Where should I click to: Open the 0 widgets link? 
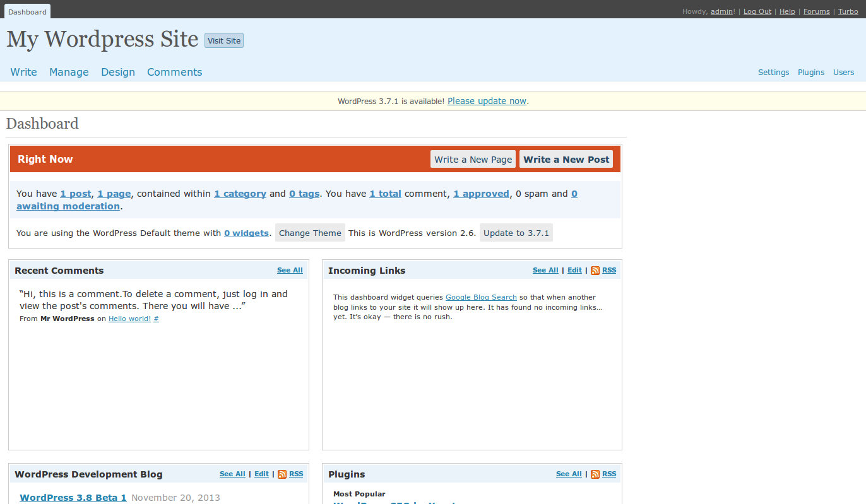coord(246,233)
